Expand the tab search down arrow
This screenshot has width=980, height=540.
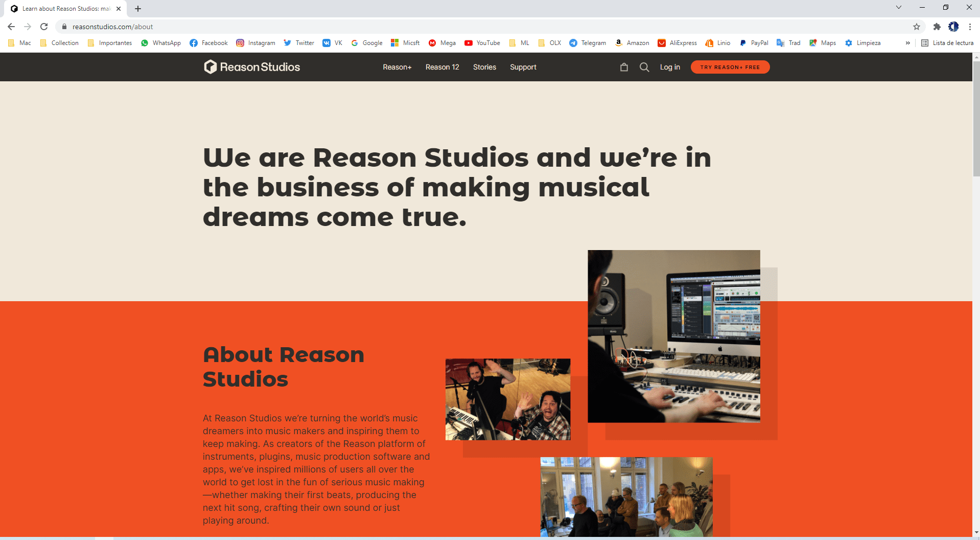pyautogui.click(x=898, y=7)
